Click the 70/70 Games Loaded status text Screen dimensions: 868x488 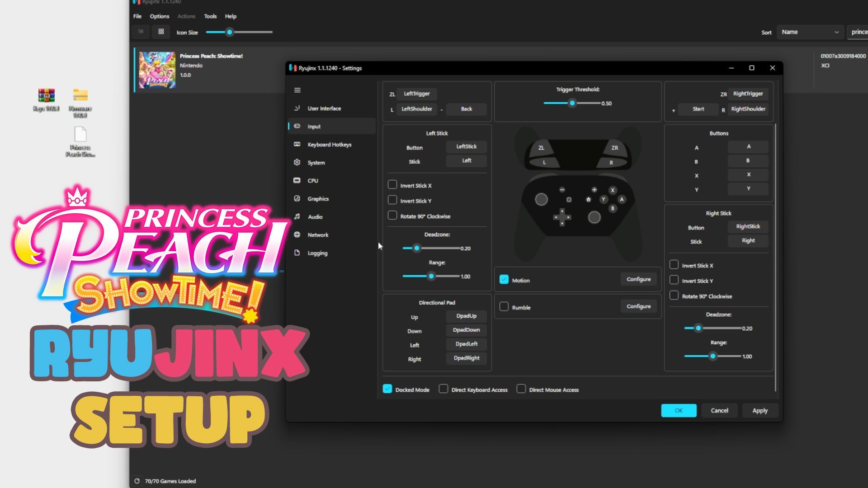[x=170, y=481]
